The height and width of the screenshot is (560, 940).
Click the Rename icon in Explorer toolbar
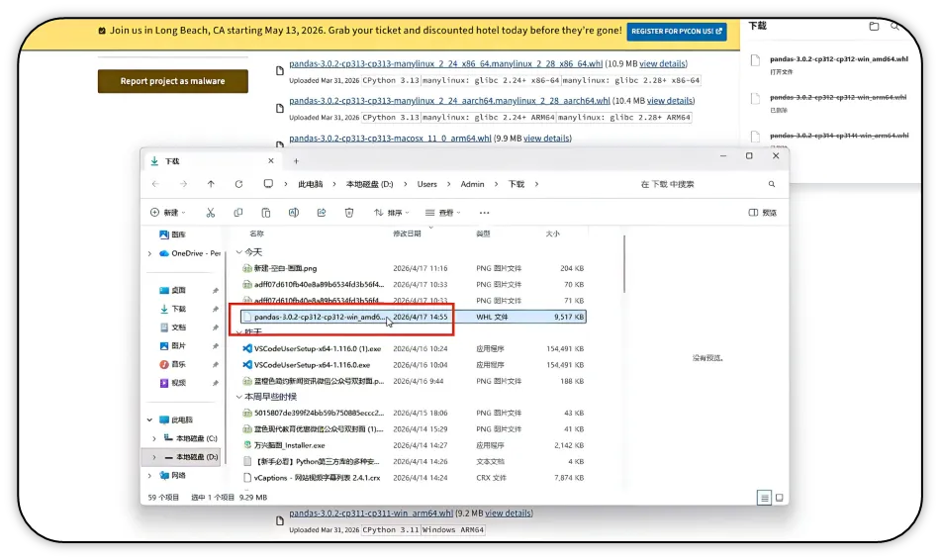[293, 213]
